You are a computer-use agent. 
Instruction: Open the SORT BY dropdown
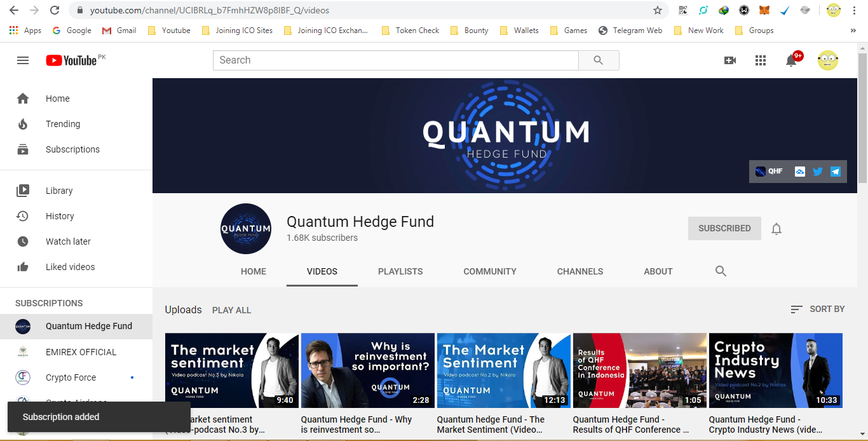pos(817,309)
